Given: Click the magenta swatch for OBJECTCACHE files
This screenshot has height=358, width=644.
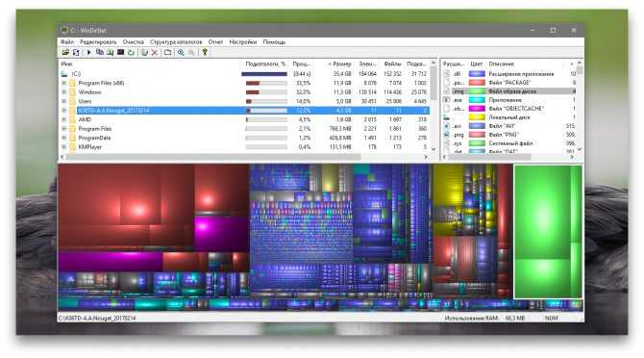Looking at the screenshot, I should (477, 109).
